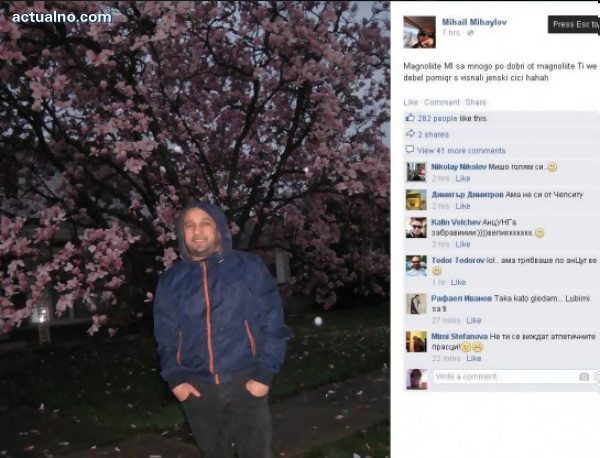Expand View 41 more comments
Viewport: 600px width, 458px height.
coord(461,150)
